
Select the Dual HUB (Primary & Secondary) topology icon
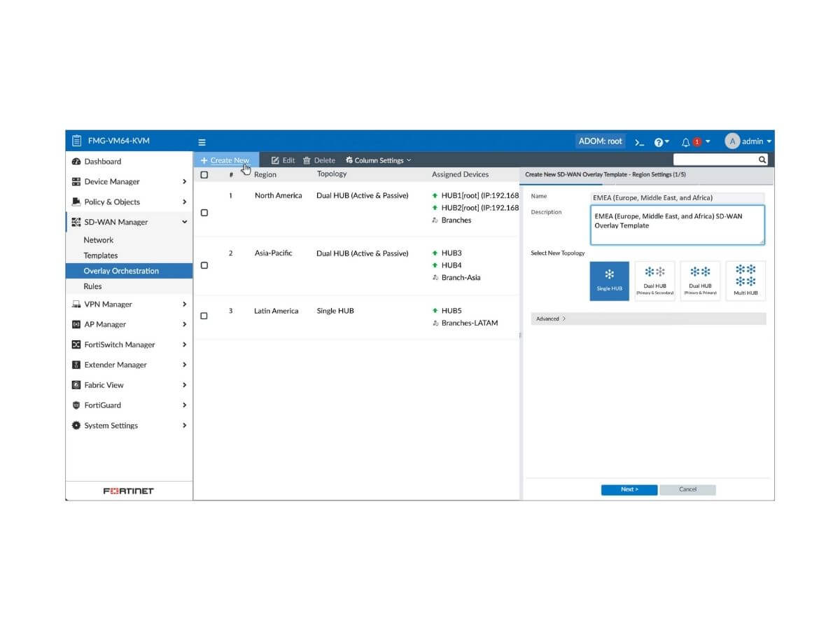[x=654, y=280]
